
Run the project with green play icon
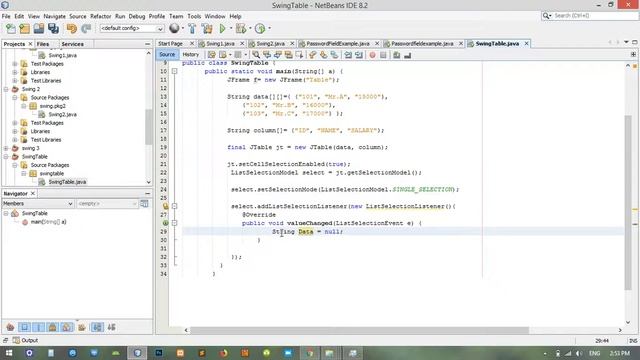(222, 28)
